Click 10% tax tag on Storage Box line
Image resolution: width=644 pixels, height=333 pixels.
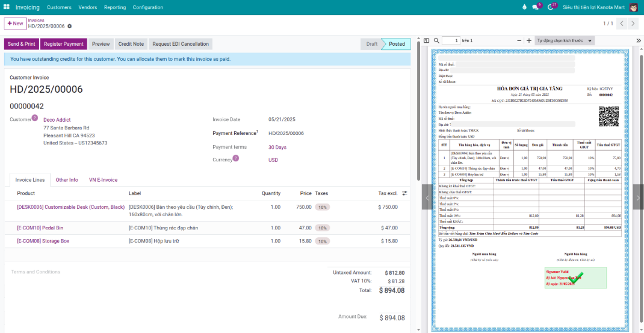323,241
